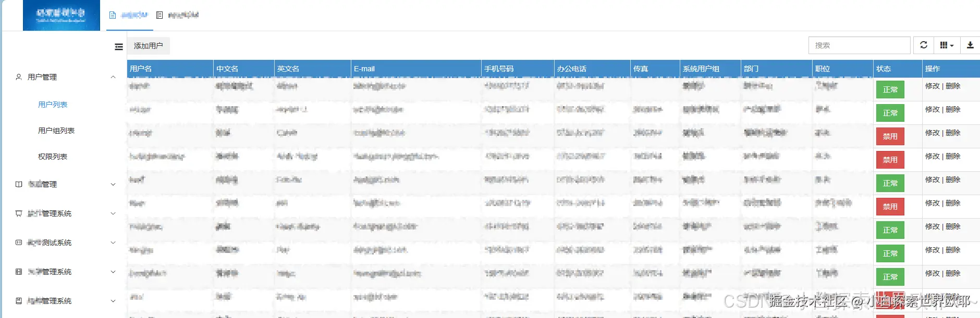Screen dimensions: 980x318
Task: Click the 系统用户组 column header
Action: (x=710, y=69)
